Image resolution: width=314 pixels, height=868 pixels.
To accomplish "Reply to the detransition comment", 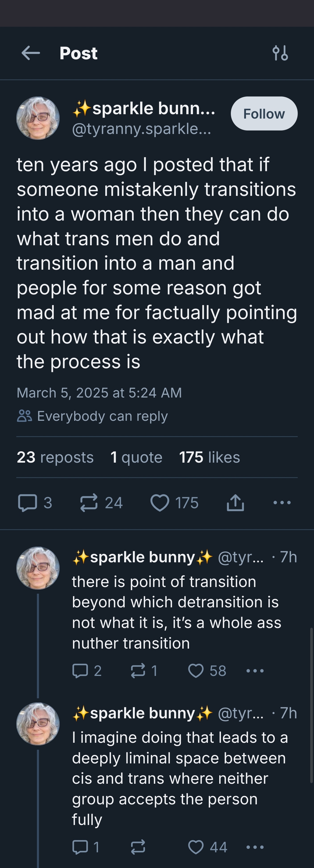I will coord(80,671).
